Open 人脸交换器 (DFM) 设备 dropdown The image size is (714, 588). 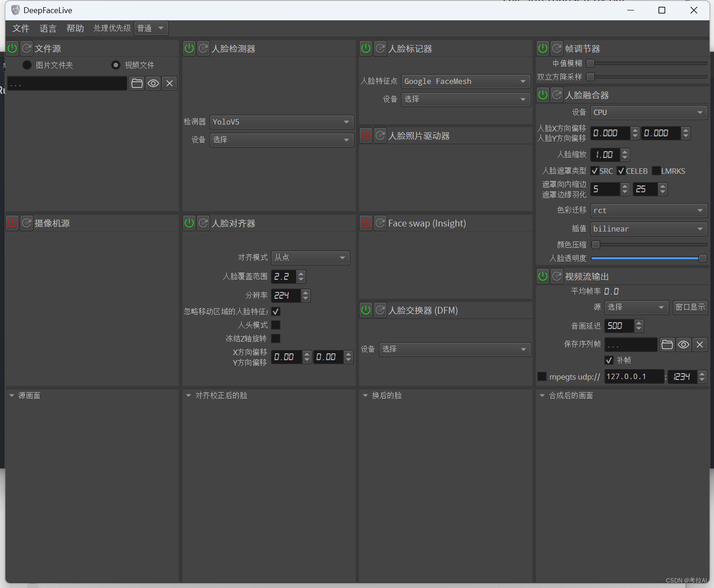455,349
